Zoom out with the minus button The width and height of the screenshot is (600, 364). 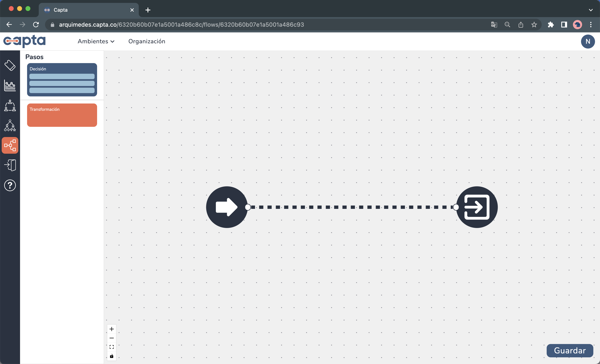pyautogui.click(x=111, y=338)
